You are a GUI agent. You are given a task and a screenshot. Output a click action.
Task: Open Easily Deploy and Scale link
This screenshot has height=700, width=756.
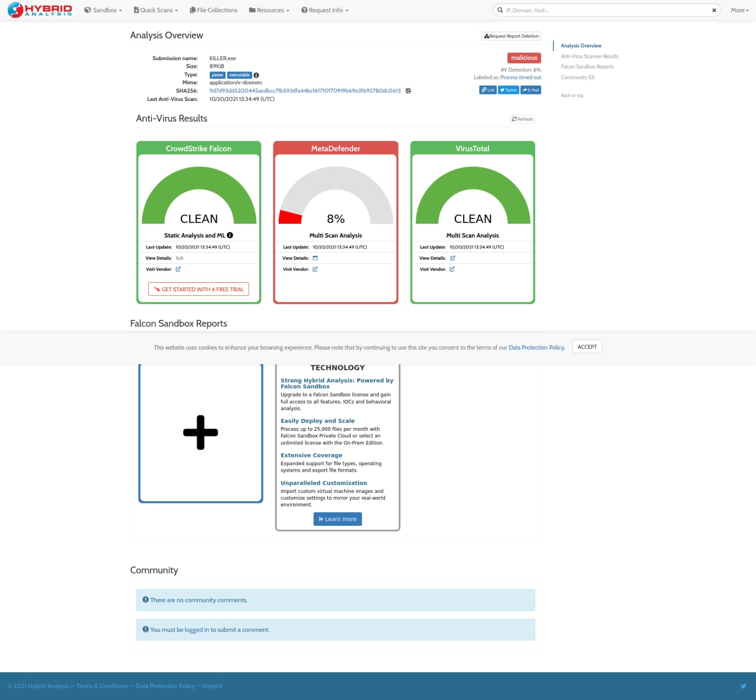pyautogui.click(x=317, y=421)
